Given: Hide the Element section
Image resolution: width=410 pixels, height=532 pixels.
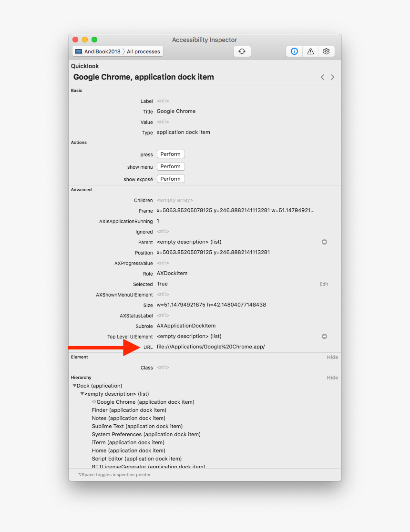Looking at the screenshot, I should pyautogui.click(x=332, y=357).
